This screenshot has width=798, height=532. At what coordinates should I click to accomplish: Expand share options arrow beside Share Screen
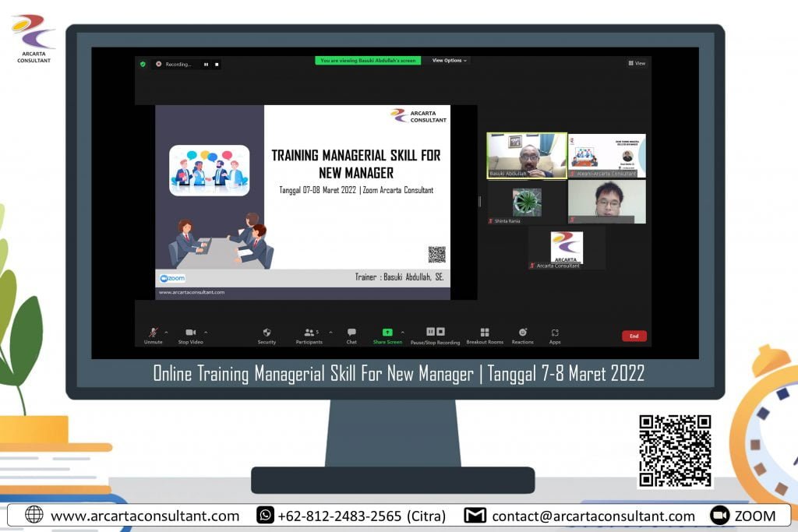click(403, 332)
